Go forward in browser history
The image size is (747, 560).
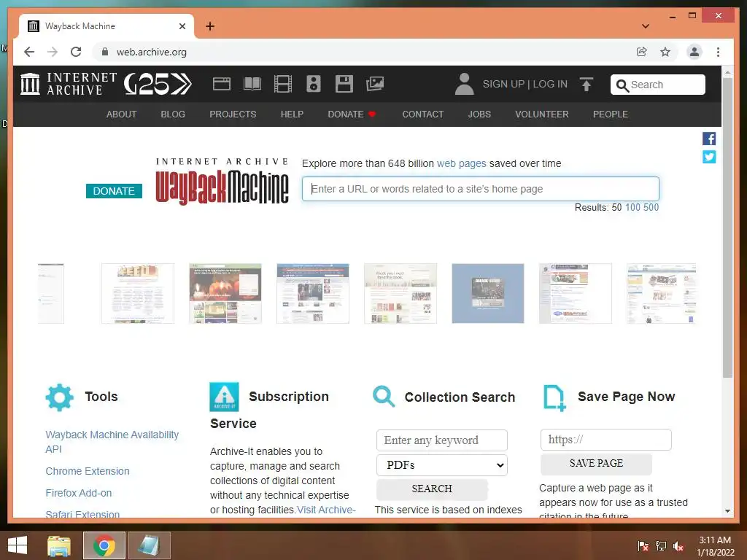click(x=53, y=52)
